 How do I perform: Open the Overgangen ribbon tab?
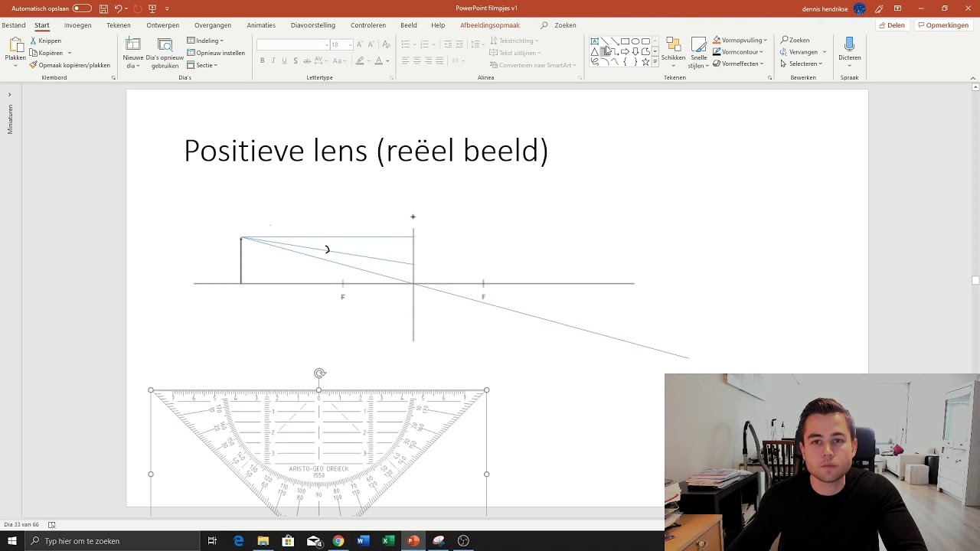point(213,25)
